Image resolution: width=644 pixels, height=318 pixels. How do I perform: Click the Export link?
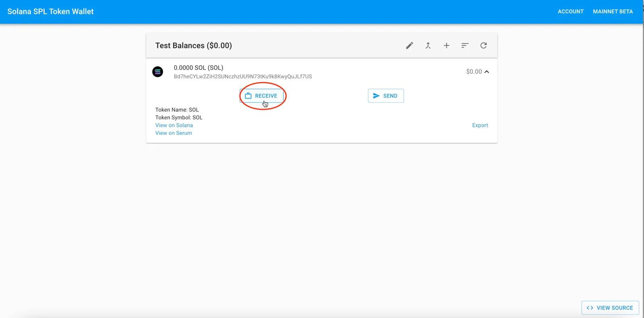[480, 125]
